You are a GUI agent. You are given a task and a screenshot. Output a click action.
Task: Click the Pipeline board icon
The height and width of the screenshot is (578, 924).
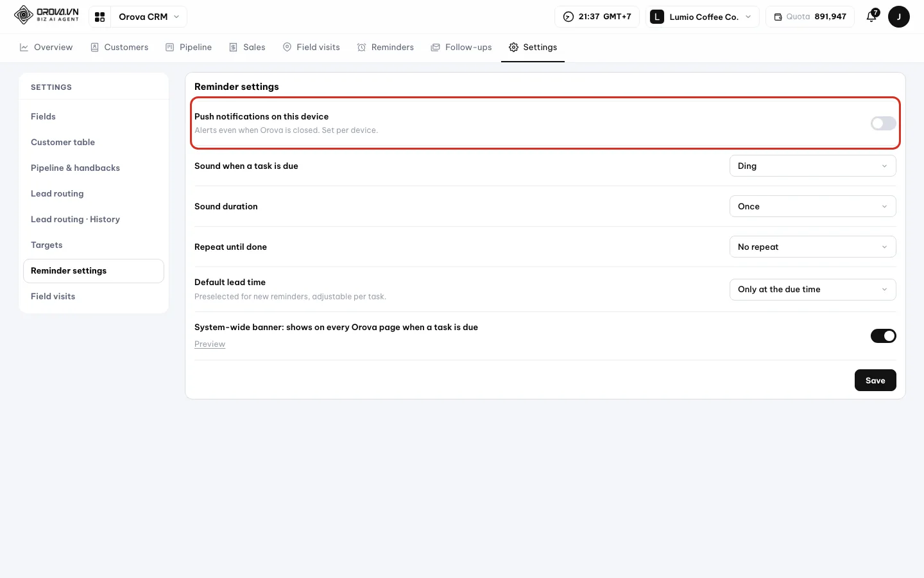169,47
